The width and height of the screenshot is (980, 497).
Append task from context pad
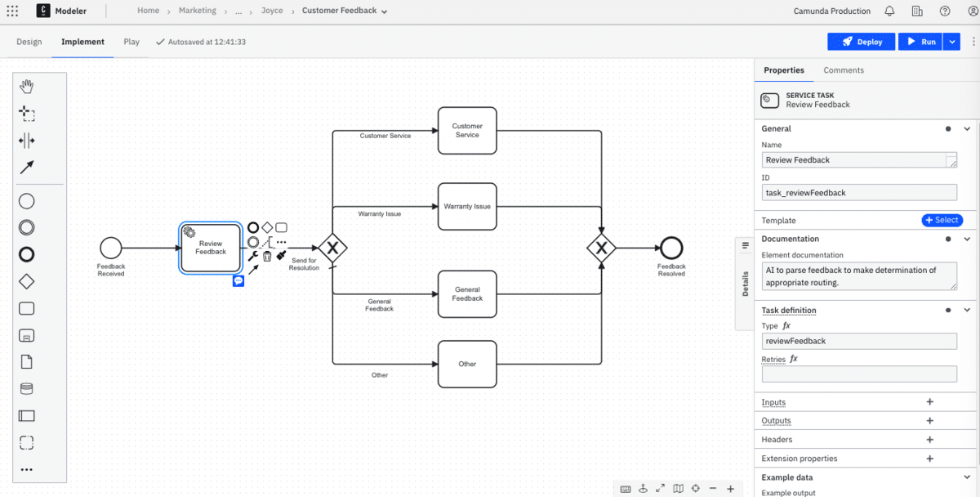[281, 227]
